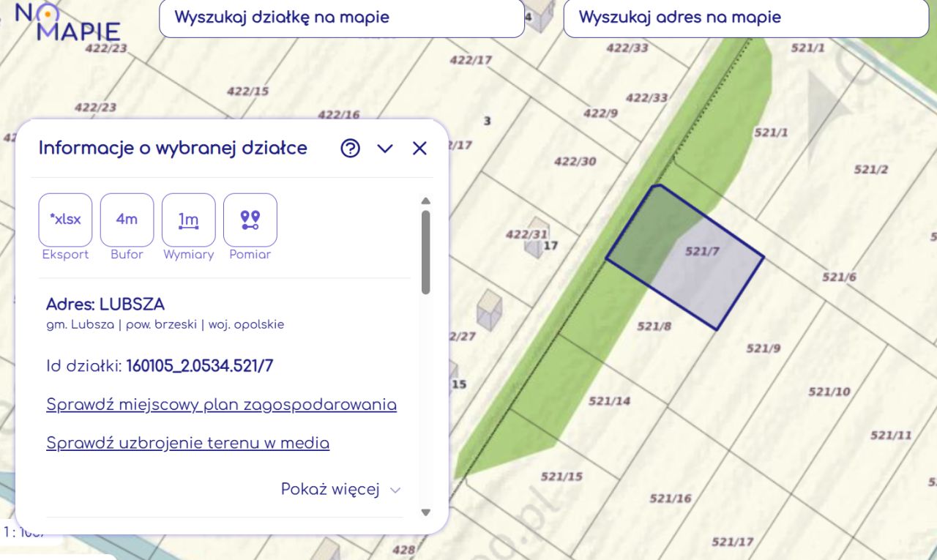The height and width of the screenshot is (560, 937).
Task: Select parcel 422/30 on the map
Action: point(575,161)
